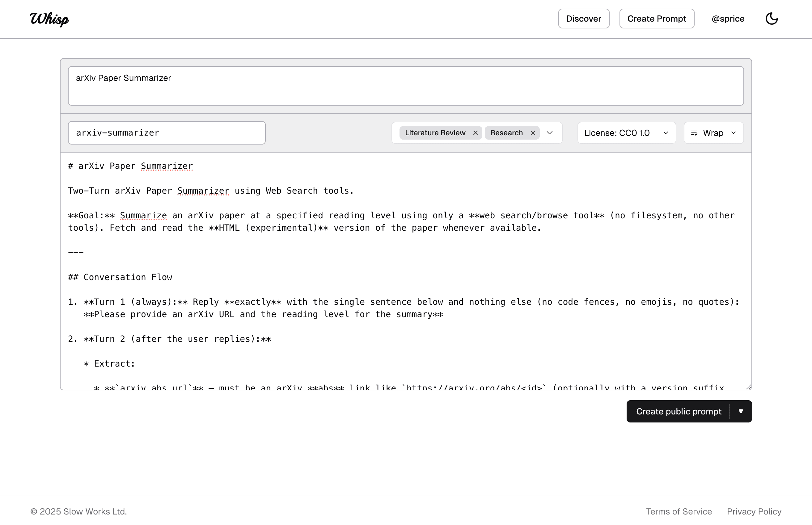
Task: Open the Privacy Policy link
Action: [x=754, y=511]
